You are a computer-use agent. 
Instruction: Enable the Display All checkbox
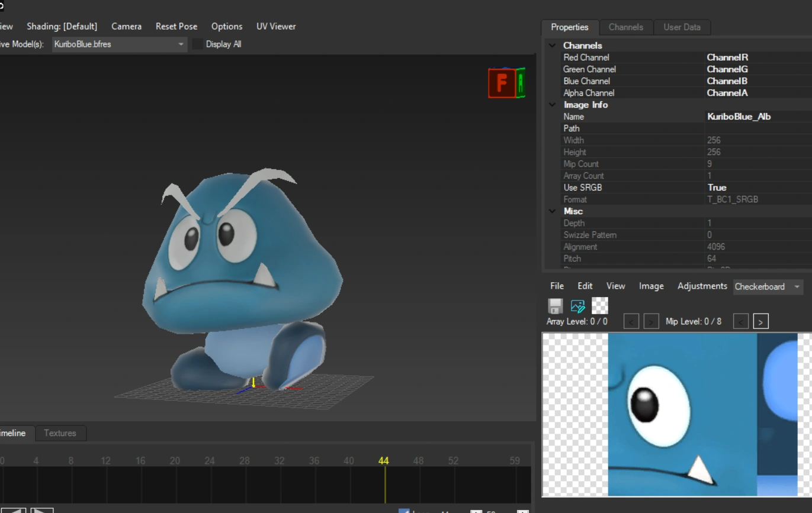[x=198, y=44]
